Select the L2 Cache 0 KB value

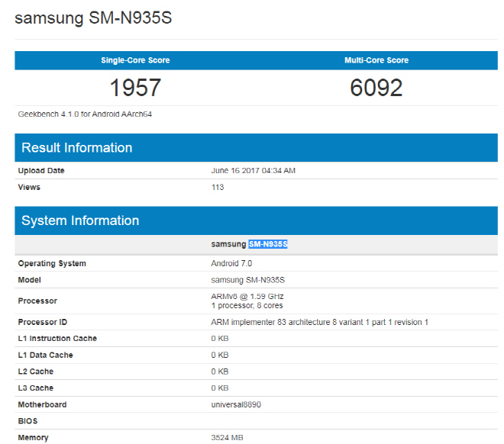coord(220,372)
